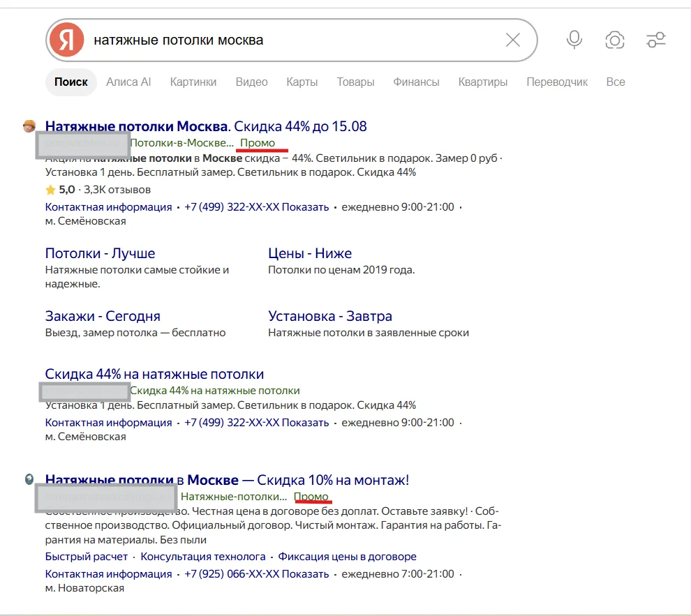
Task: Go to the Карты tab
Action: click(302, 82)
